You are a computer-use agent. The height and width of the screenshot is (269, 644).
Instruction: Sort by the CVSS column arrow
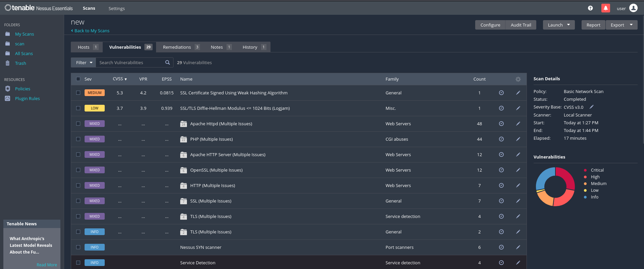point(126,79)
